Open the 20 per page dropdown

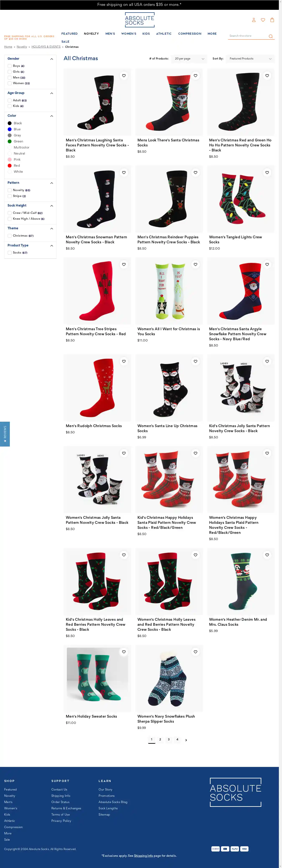coord(189,59)
